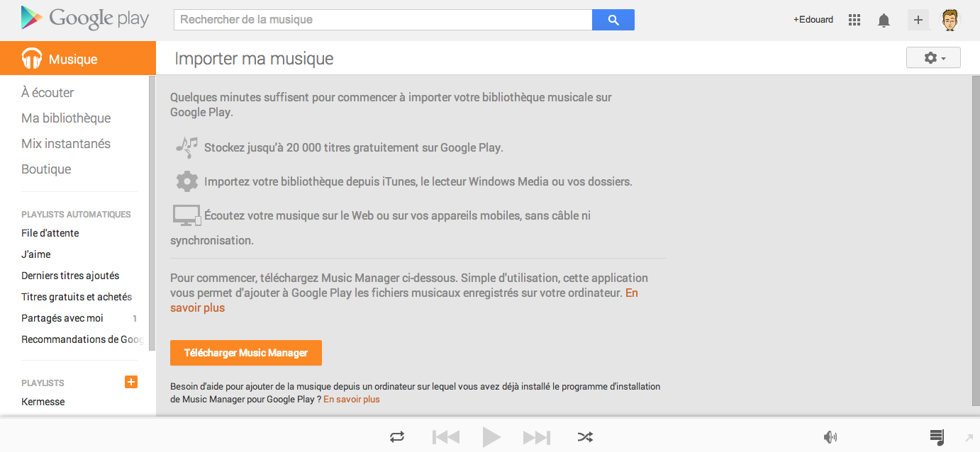Click the Télécharger Music Manager button
The width and height of the screenshot is (980, 452).
245,353
